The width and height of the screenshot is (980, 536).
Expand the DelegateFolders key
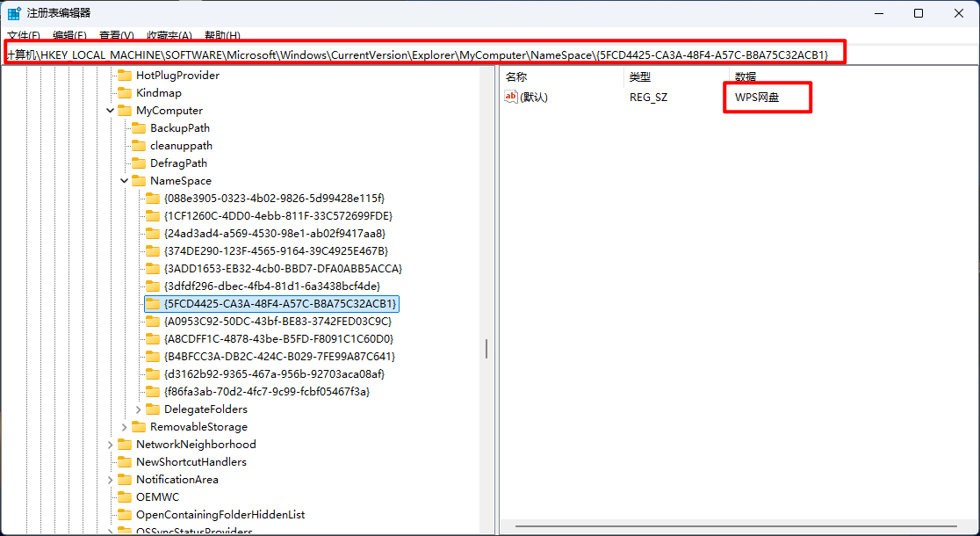click(x=139, y=409)
